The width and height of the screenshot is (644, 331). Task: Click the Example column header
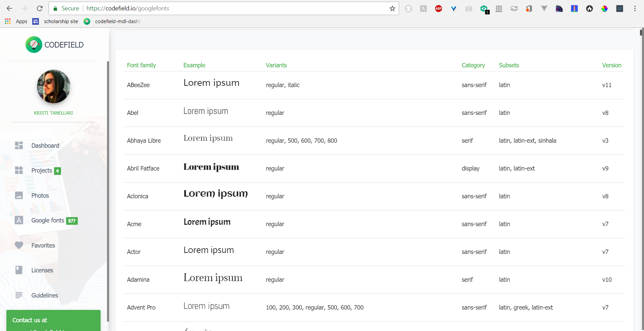[x=194, y=65]
